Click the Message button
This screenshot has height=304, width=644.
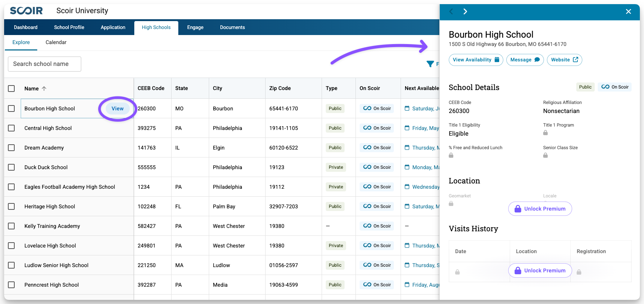[525, 60]
